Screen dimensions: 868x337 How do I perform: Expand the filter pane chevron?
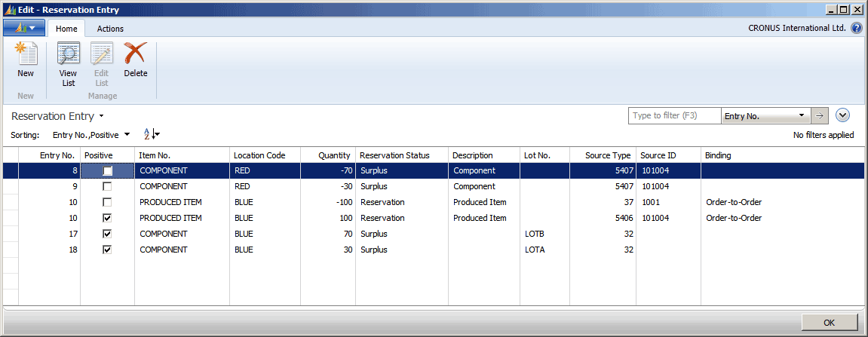[x=843, y=115]
